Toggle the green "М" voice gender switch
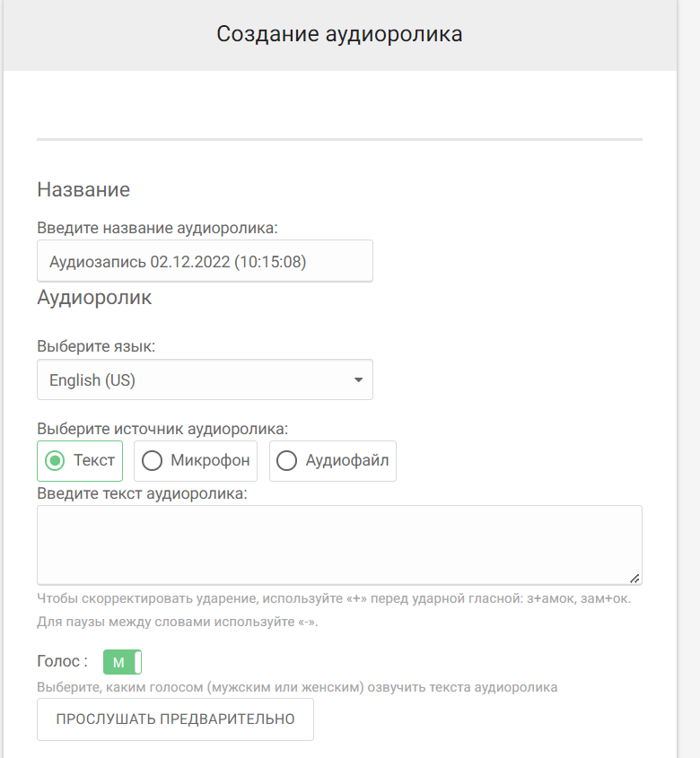The height and width of the screenshot is (758, 700). 122,662
